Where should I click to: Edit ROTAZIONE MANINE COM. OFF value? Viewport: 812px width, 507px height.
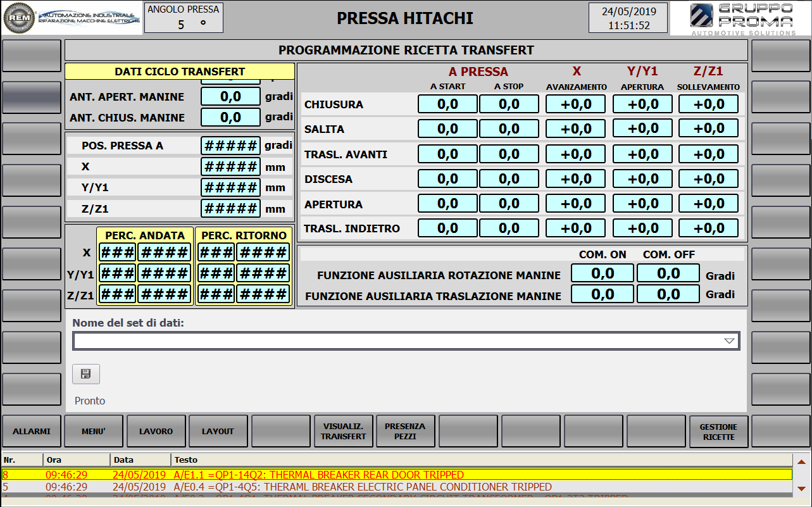[x=668, y=273]
